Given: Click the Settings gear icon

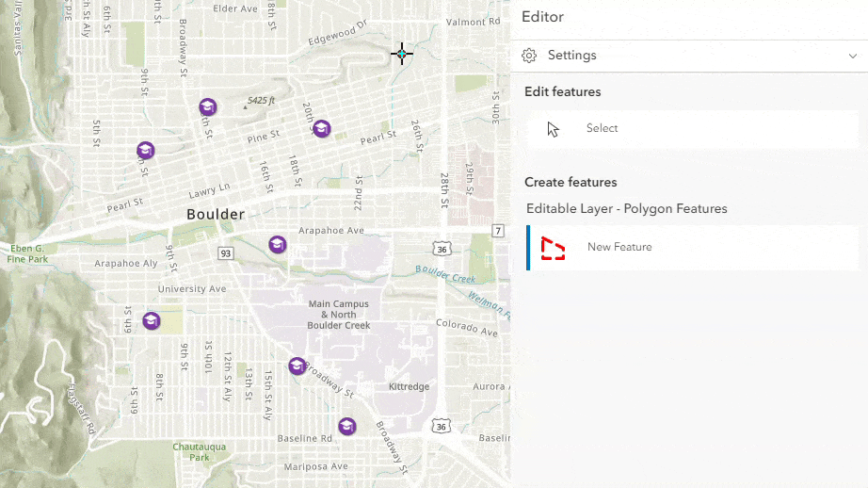Looking at the screenshot, I should click(529, 56).
